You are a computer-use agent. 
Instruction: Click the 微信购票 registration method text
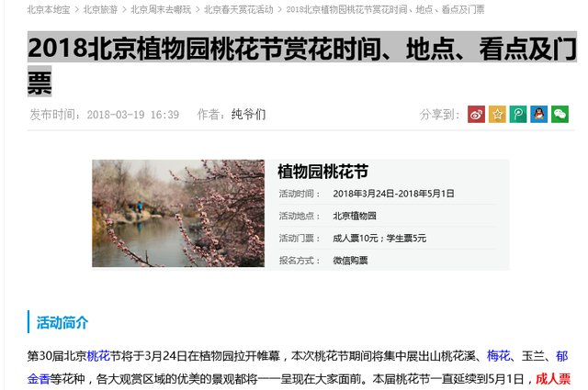point(350,261)
